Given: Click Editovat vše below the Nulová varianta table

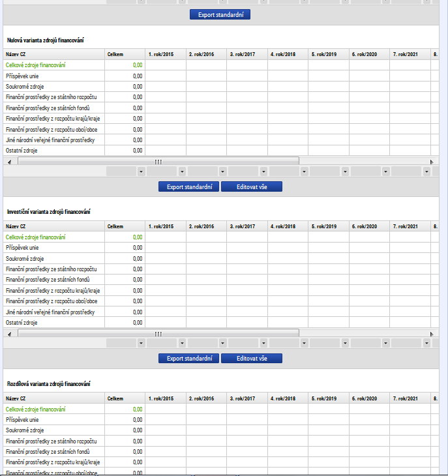Looking at the screenshot, I should coord(252,186).
